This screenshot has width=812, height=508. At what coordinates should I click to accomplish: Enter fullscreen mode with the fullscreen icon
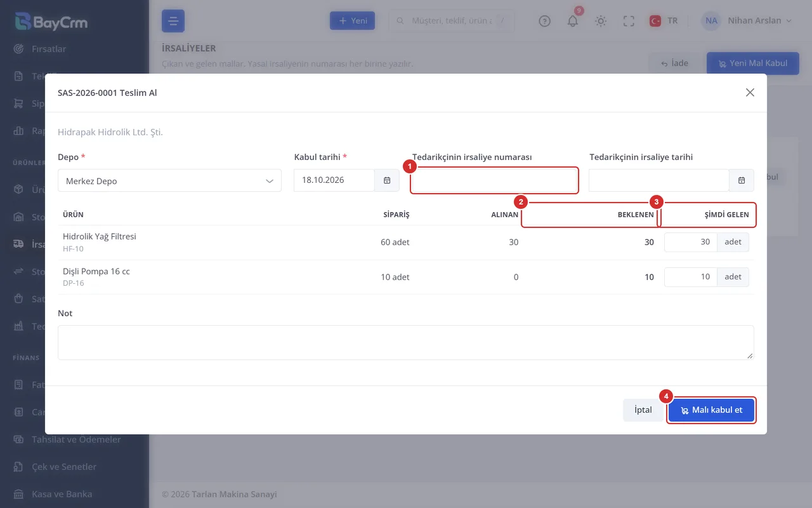coord(629,21)
